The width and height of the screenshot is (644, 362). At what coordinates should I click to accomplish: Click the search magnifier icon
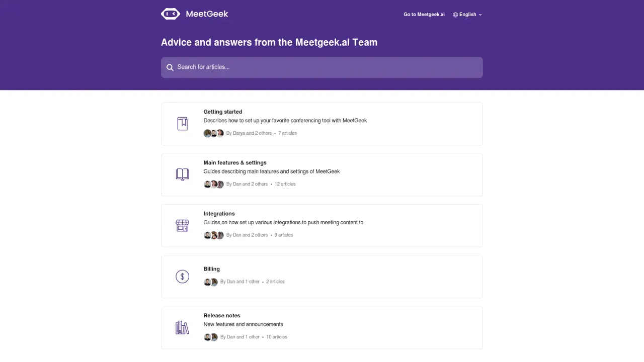(170, 67)
